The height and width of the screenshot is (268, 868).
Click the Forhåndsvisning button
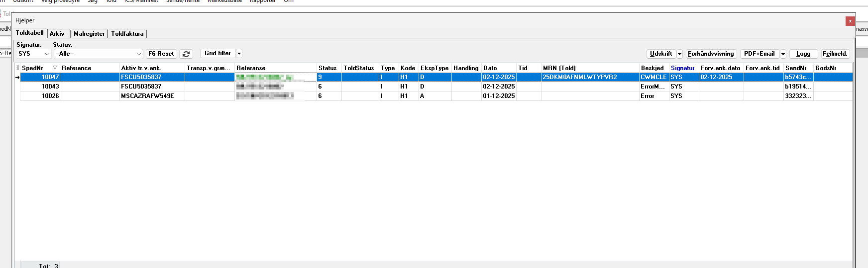click(711, 54)
